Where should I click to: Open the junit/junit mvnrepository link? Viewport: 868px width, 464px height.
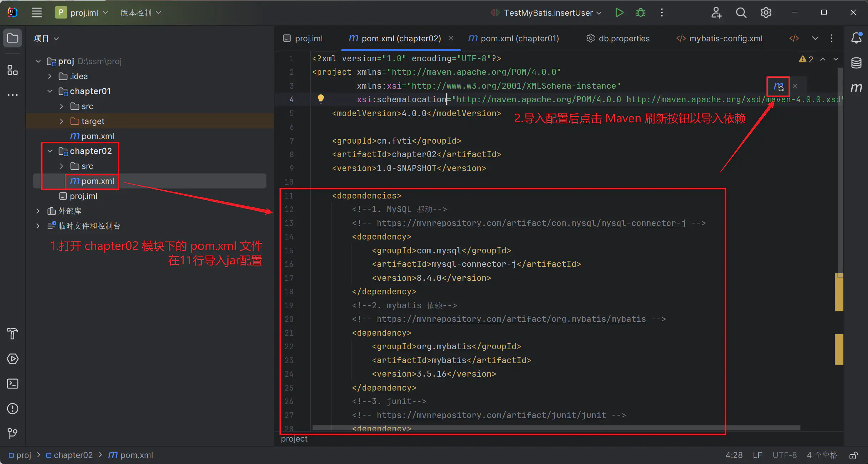pos(491,415)
